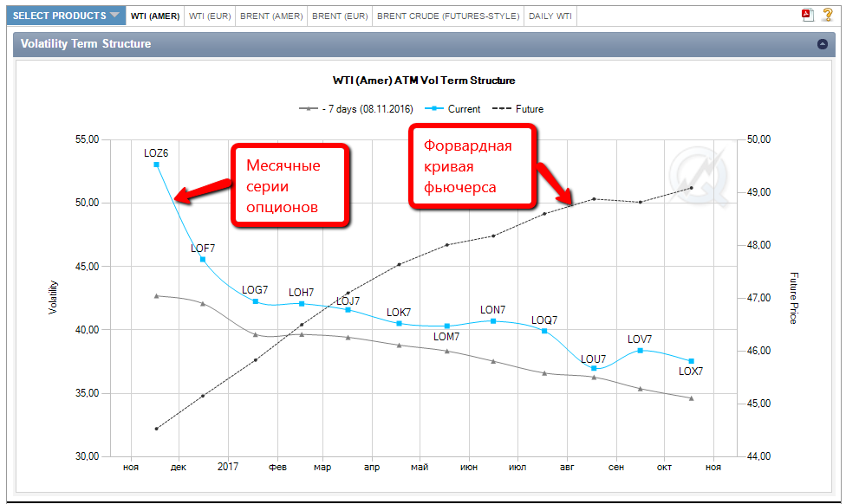This screenshot has height=504, width=846.
Task: Open the BRENT (EUR) tab
Action: pyautogui.click(x=339, y=16)
